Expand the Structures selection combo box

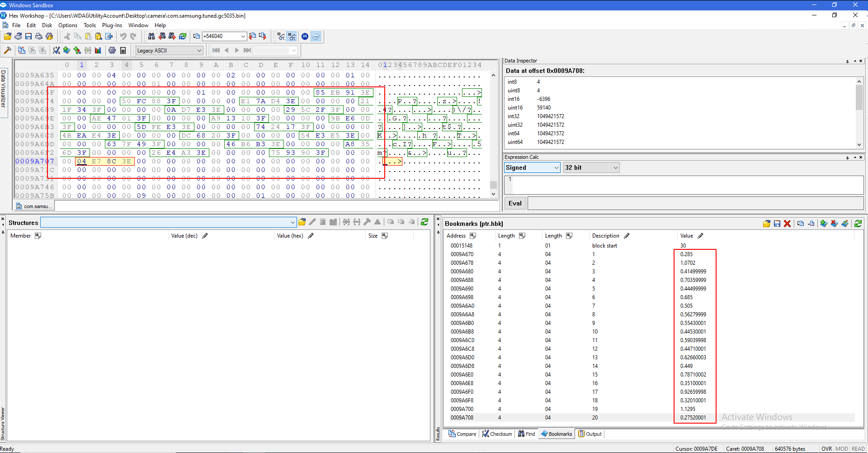click(x=293, y=222)
